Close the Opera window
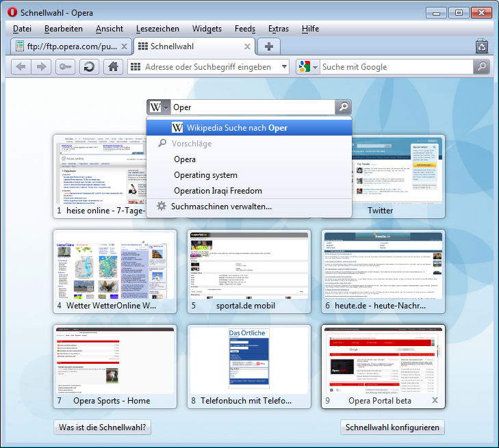Viewport: 499px width, 448px height. pos(481,13)
